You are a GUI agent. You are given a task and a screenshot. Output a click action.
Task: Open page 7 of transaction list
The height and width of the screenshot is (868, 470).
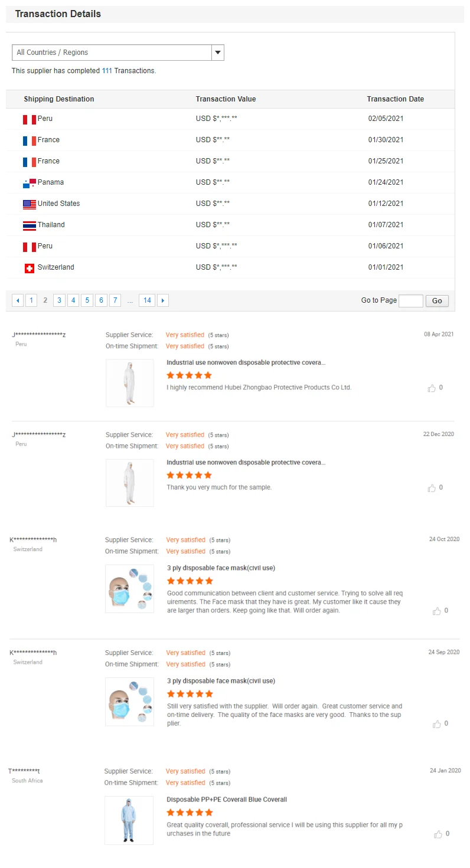tap(115, 300)
